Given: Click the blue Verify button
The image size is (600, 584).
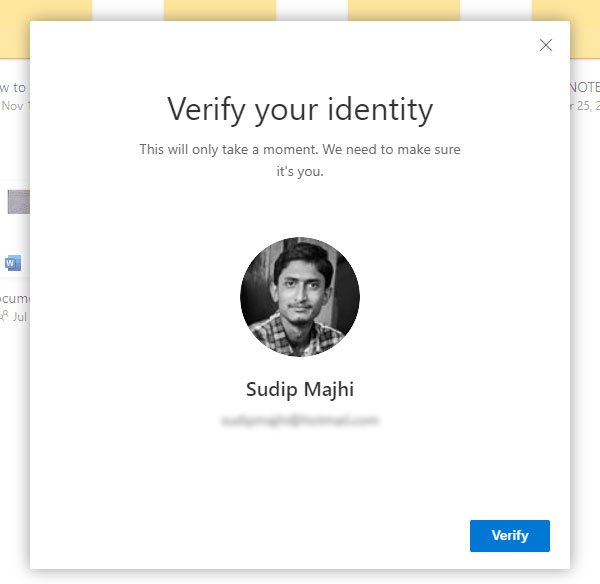Looking at the screenshot, I should 509,536.
